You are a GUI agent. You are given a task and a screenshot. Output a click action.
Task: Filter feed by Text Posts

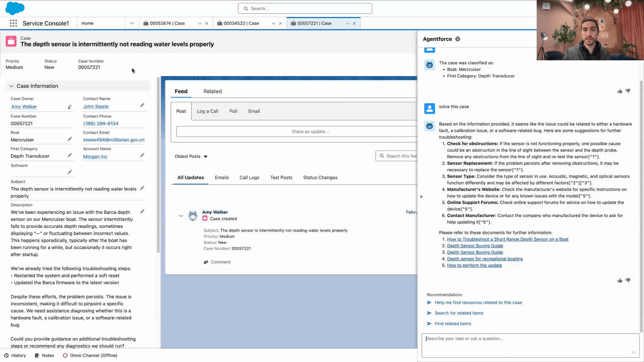[x=281, y=178]
